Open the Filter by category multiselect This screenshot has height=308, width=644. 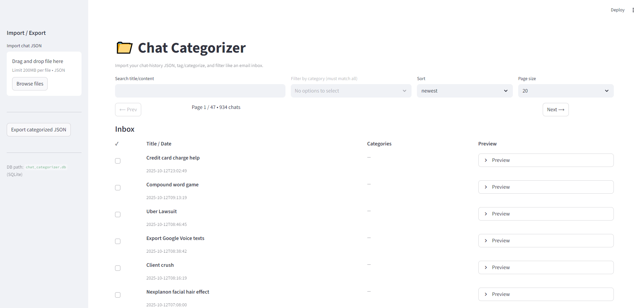click(x=351, y=90)
